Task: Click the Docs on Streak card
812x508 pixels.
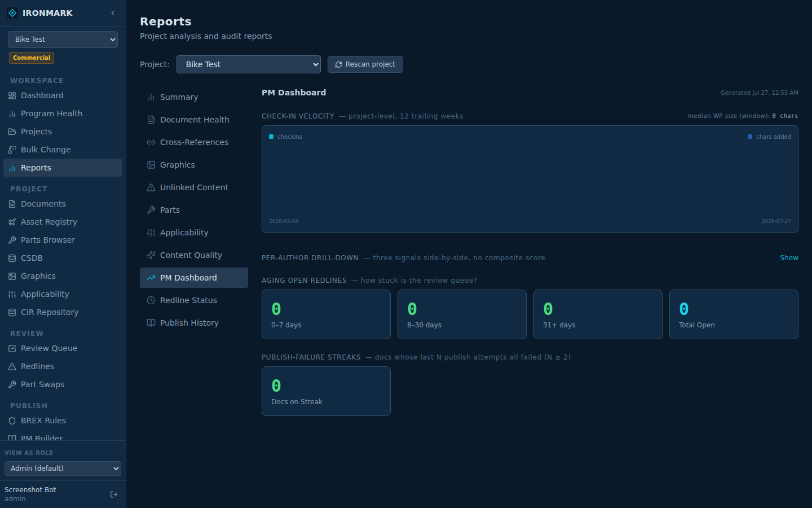Action: (x=326, y=391)
